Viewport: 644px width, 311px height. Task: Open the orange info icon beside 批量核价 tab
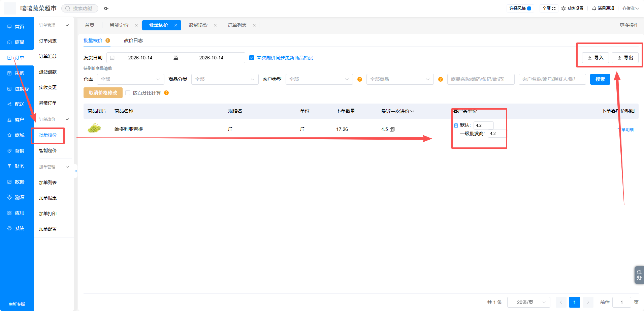coord(108,40)
